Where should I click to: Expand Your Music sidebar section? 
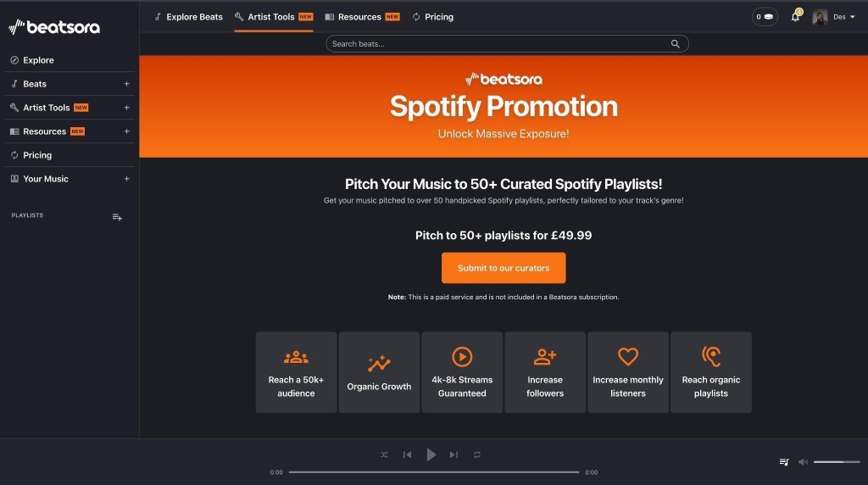(x=126, y=179)
